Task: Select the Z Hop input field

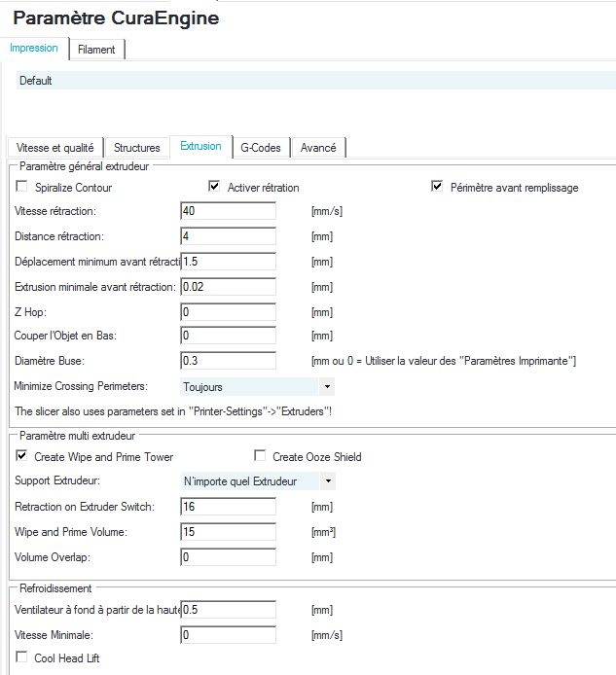Action: coord(229,312)
